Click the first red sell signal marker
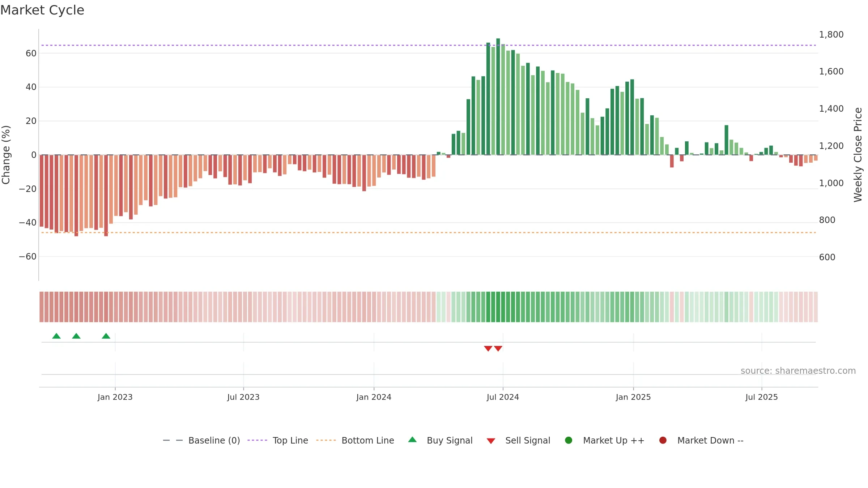Image resolution: width=868 pixels, height=488 pixels. click(x=488, y=348)
